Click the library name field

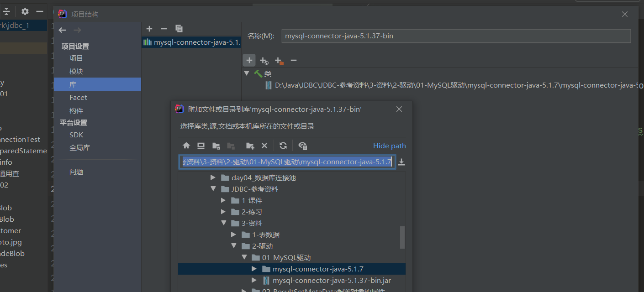click(456, 36)
